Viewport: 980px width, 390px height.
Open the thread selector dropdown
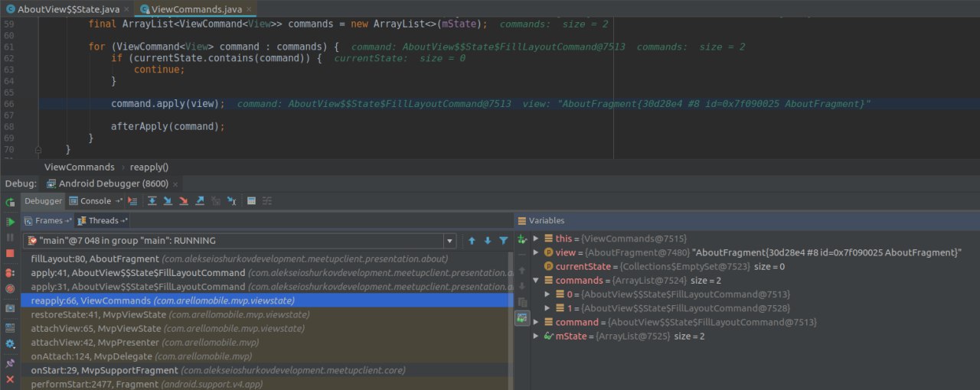[449, 240]
